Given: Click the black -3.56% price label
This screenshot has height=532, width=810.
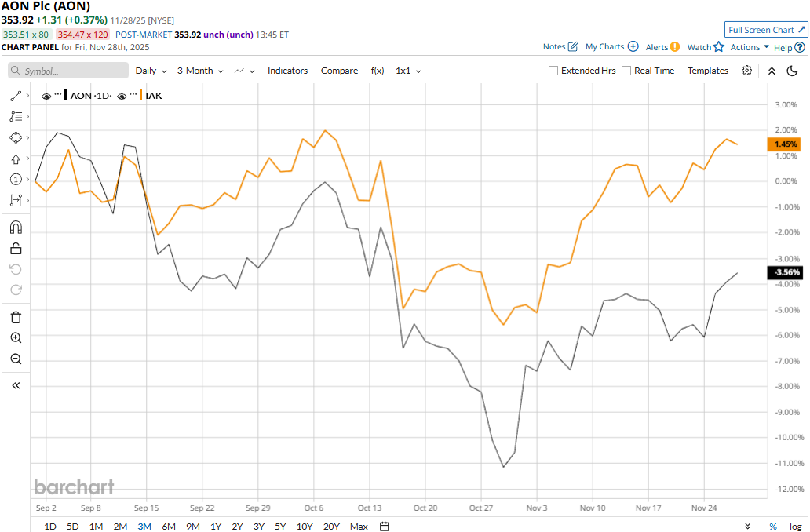Looking at the screenshot, I should point(785,272).
